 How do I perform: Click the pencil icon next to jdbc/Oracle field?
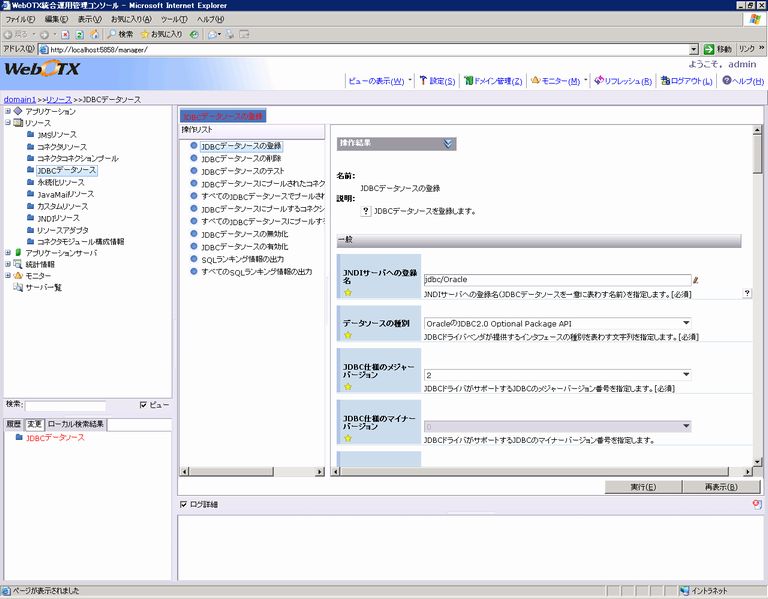pyautogui.click(x=696, y=281)
